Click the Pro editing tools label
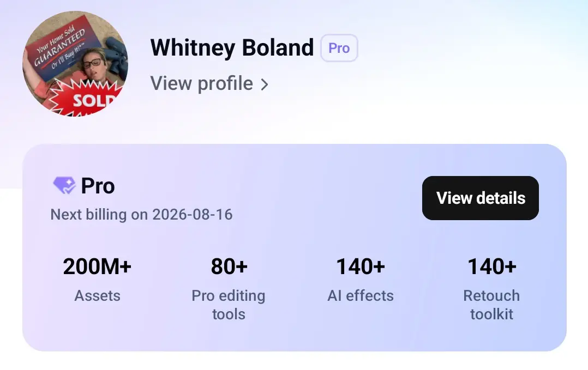The image size is (588, 370). pyautogui.click(x=229, y=305)
